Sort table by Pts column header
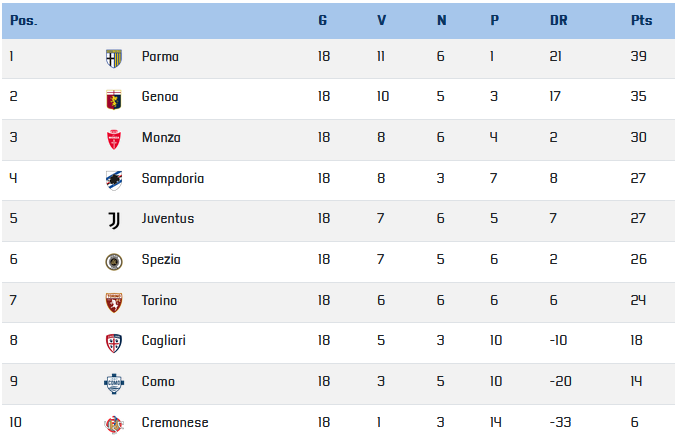675x444 pixels. (x=641, y=20)
